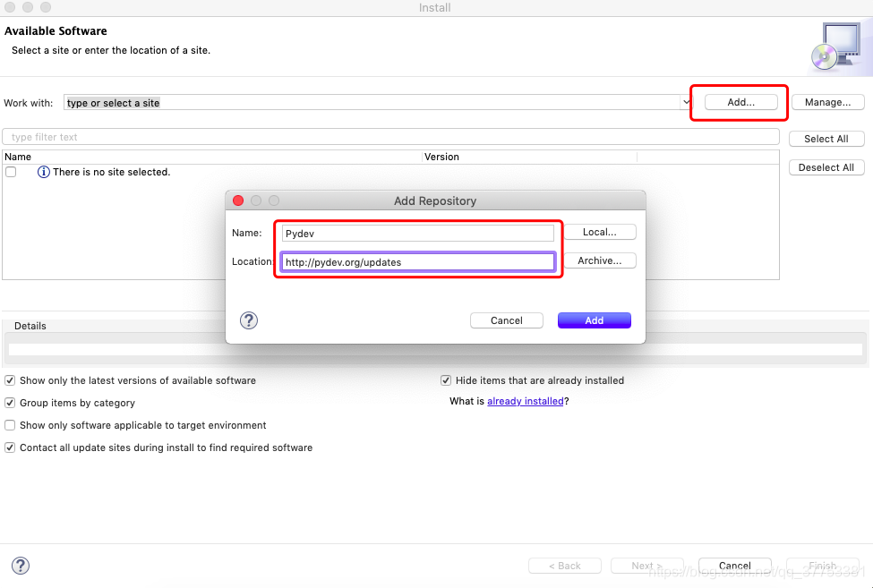Viewport: 873px width, 588px height.
Task: Cancel the Add Repository dialog
Action: tap(507, 320)
